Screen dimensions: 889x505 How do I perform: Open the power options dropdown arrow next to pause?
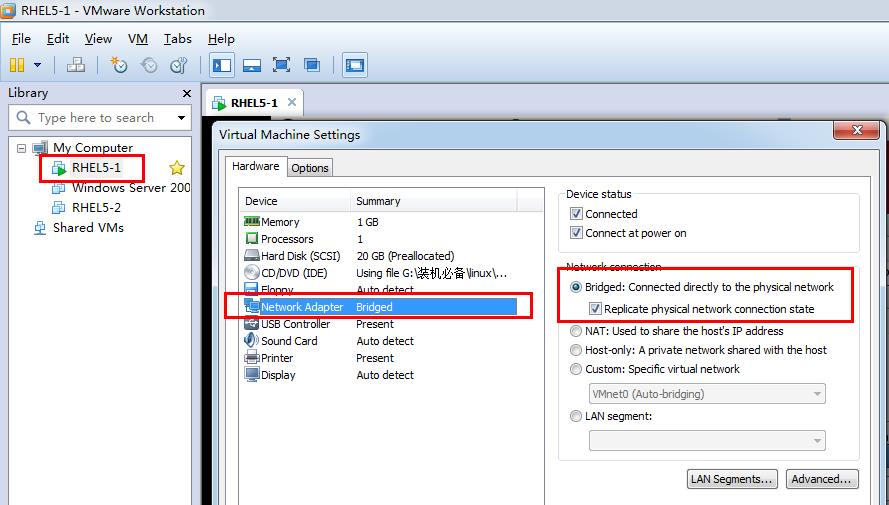pyautogui.click(x=37, y=65)
